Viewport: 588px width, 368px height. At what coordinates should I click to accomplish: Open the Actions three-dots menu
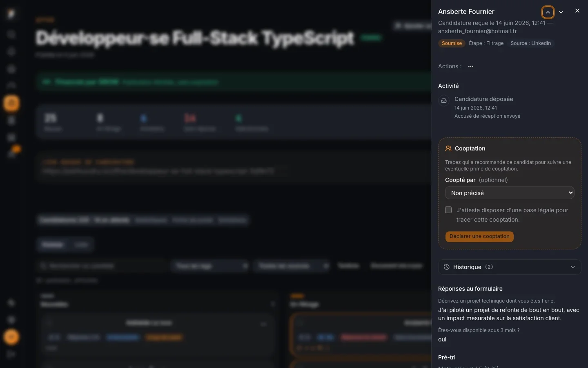(471, 66)
